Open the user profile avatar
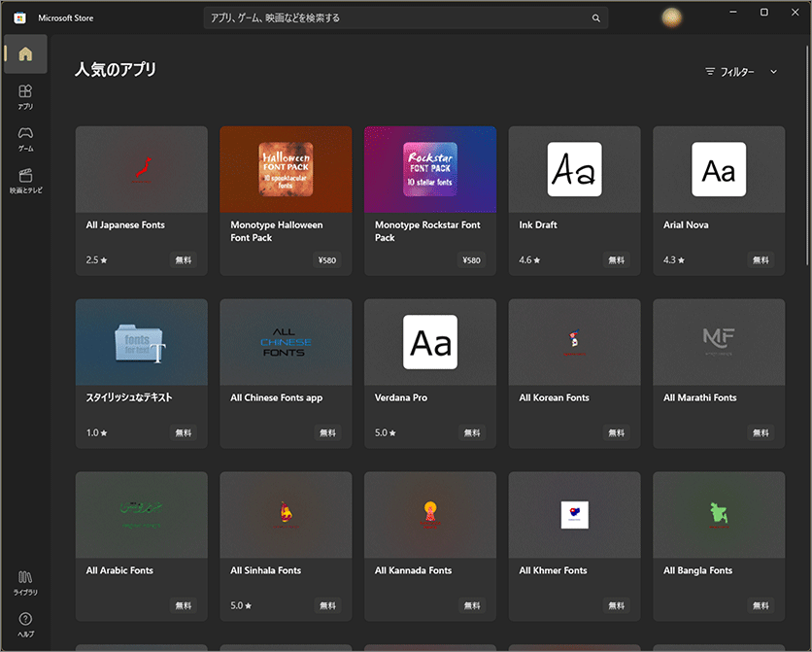 point(672,17)
